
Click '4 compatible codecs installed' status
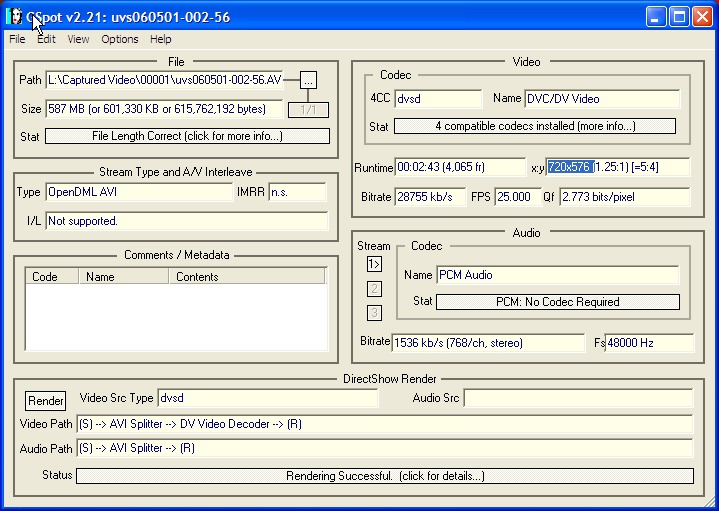535,126
